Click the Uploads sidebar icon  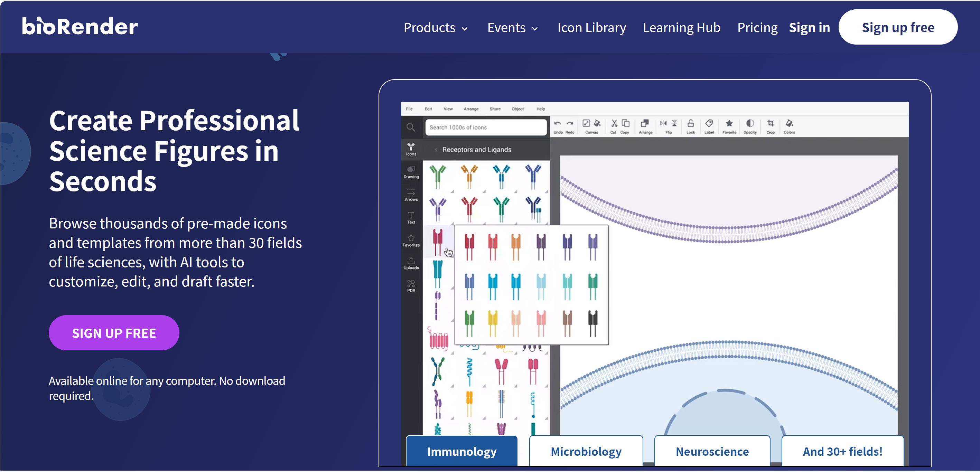click(411, 263)
